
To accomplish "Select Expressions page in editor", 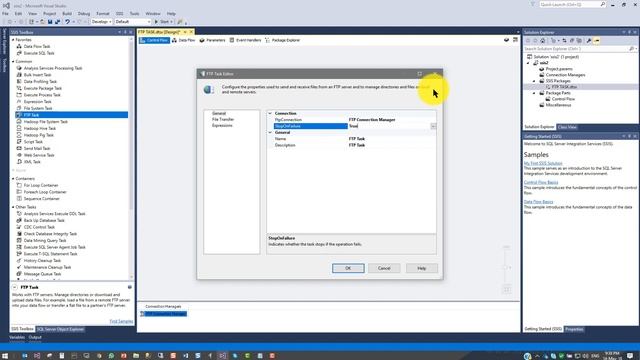I will click(x=222, y=126).
